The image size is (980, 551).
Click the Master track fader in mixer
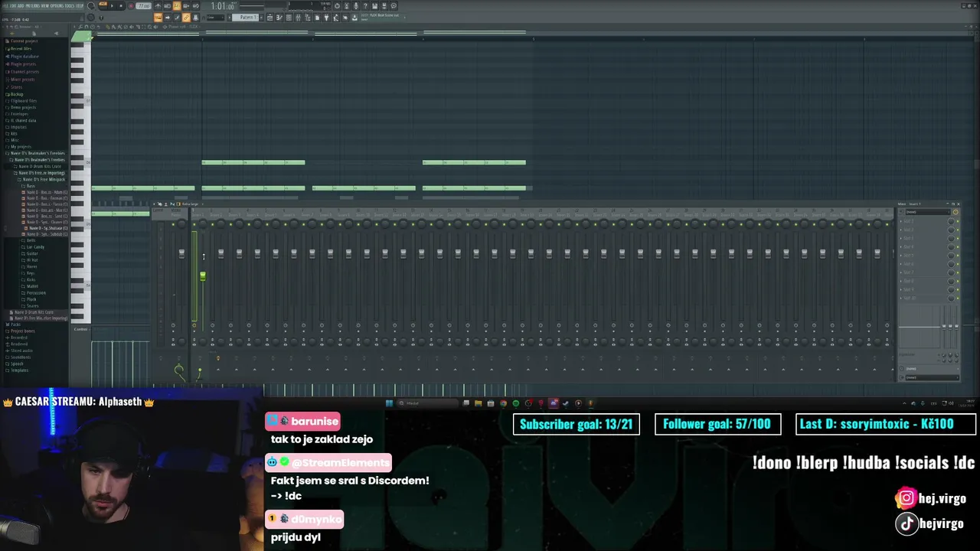[x=181, y=254]
